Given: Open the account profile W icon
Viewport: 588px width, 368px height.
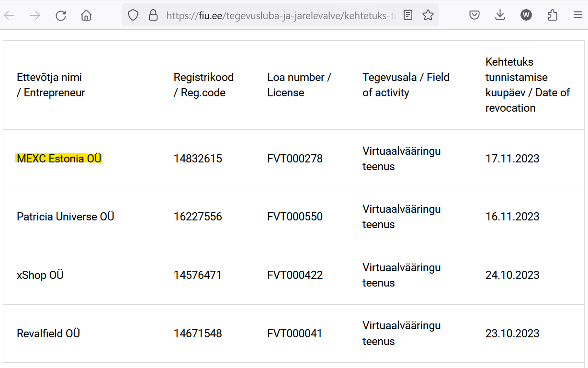Looking at the screenshot, I should point(526,15).
